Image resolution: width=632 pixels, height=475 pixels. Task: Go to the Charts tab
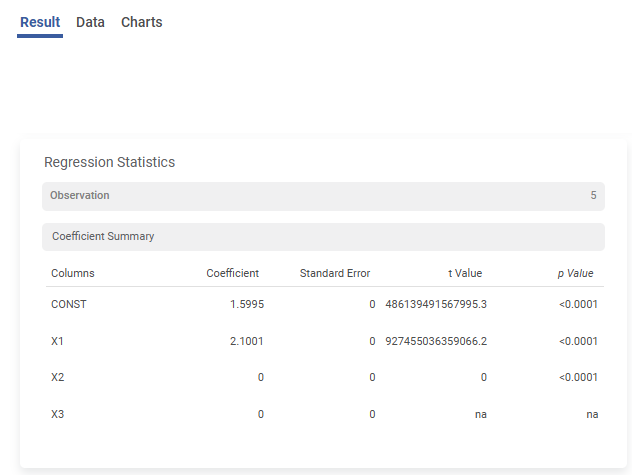pyautogui.click(x=141, y=22)
